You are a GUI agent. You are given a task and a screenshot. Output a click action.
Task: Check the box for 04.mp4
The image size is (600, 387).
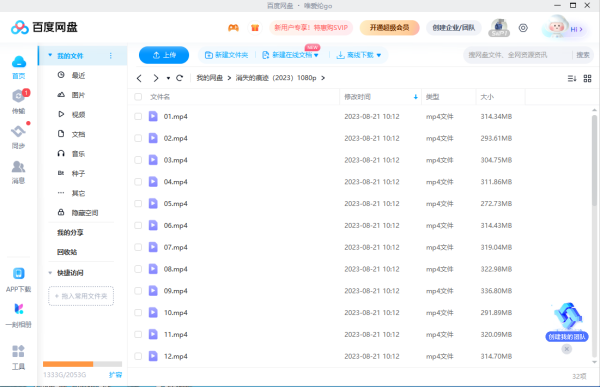[138, 182]
